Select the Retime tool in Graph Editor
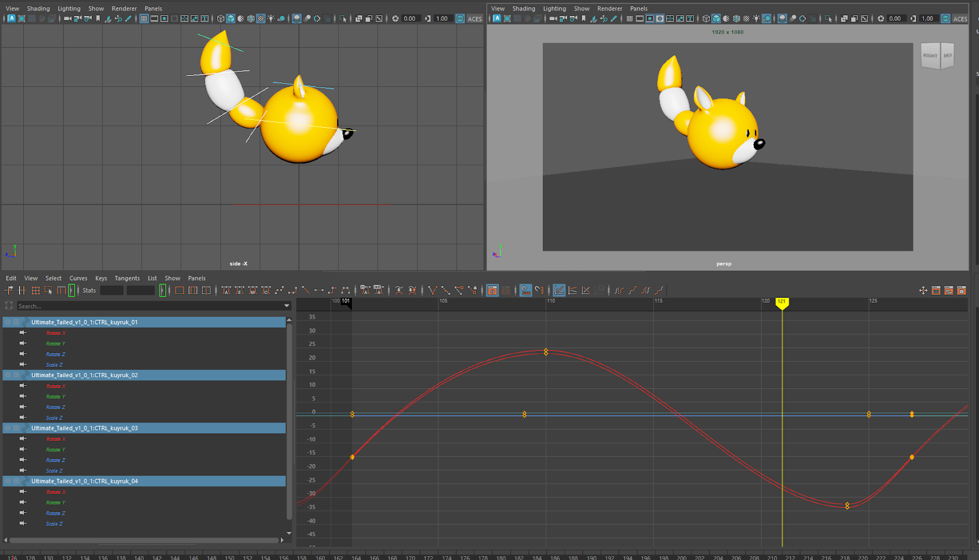 [x=61, y=290]
